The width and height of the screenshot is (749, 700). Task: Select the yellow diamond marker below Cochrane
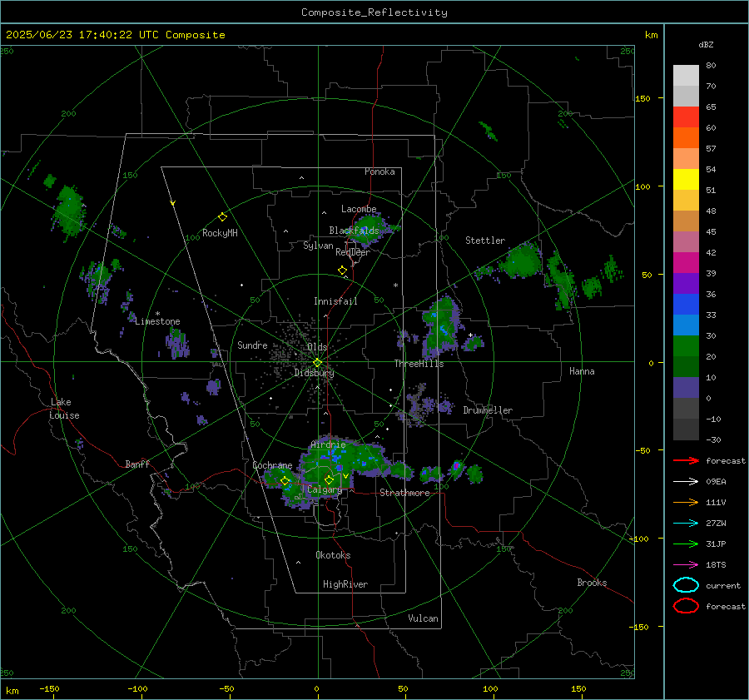[285, 481]
